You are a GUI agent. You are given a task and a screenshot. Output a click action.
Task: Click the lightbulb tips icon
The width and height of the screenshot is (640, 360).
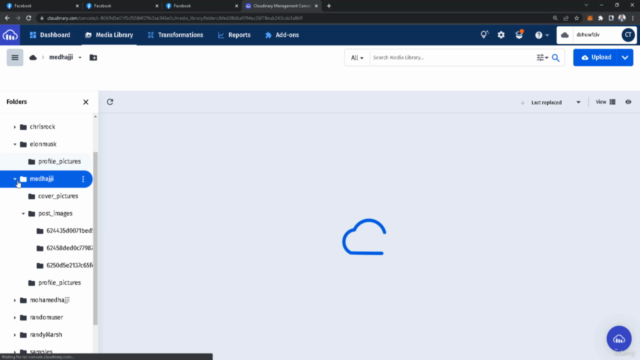click(x=484, y=35)
